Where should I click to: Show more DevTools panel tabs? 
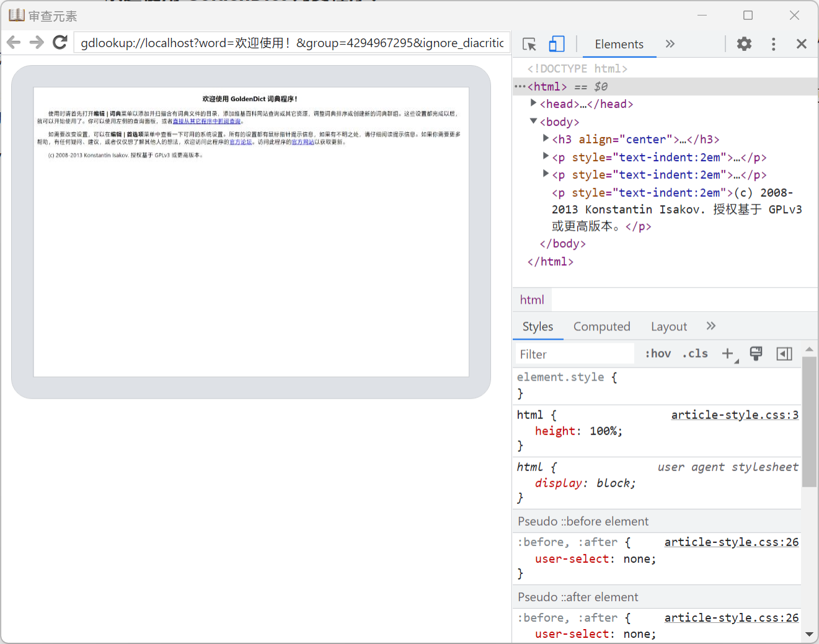(x=670, y=43)
